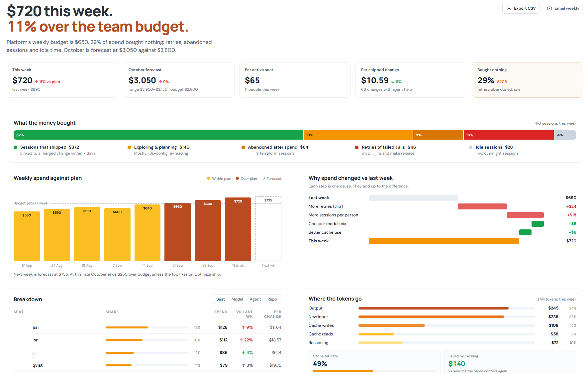Click the Reasoning row label
Image resolution: width=588 pixels, height=374 pixels.
tap(318, 343)
